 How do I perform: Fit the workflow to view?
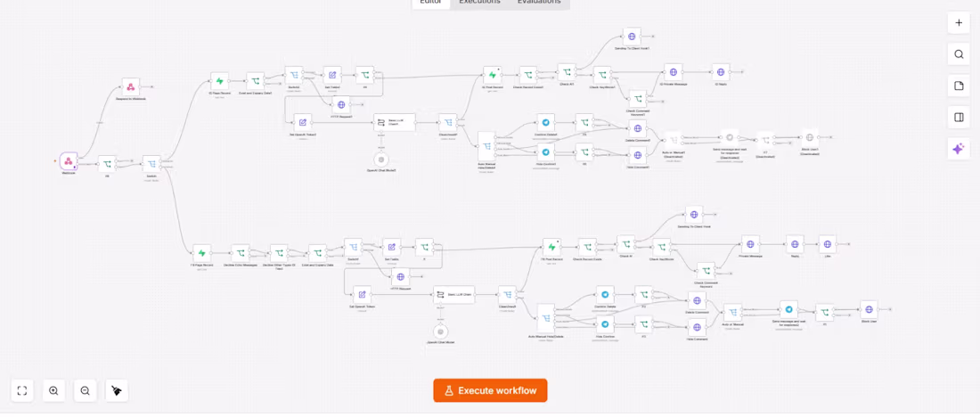tap(22, 391)
